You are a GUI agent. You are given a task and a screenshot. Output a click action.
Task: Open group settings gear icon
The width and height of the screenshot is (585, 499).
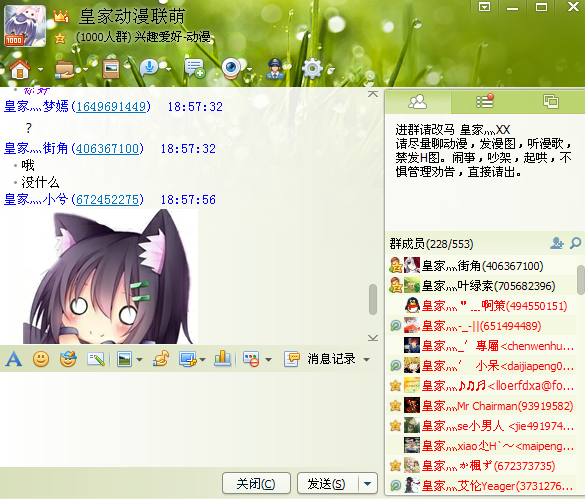(312, 69)
